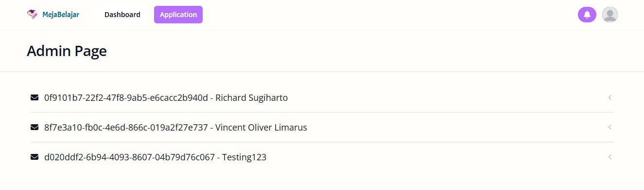
Task: Open the entry 0f9101b7 Richard Sugiharto
Action: pyautogui.click(x=322, y=97)
